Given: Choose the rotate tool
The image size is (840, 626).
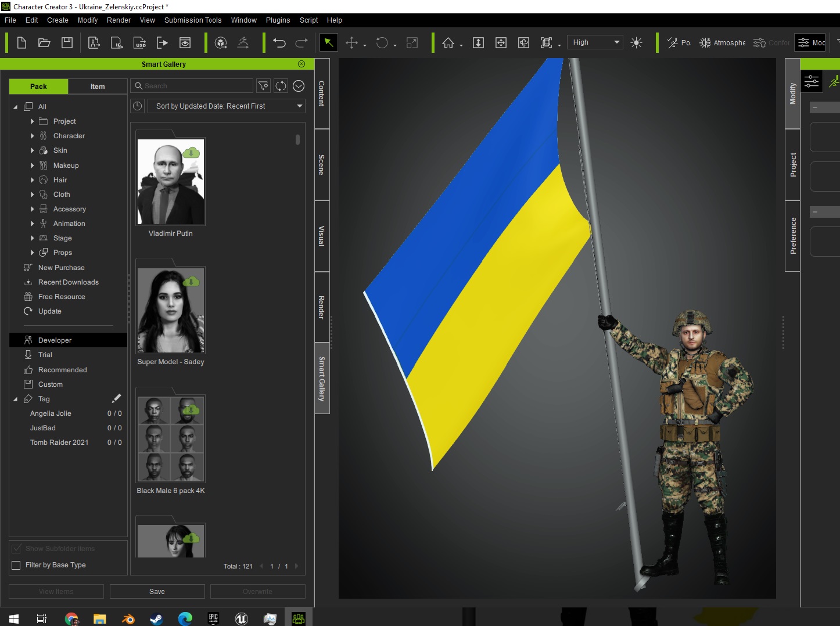Looking at the screenshot, I should [382, 42].
